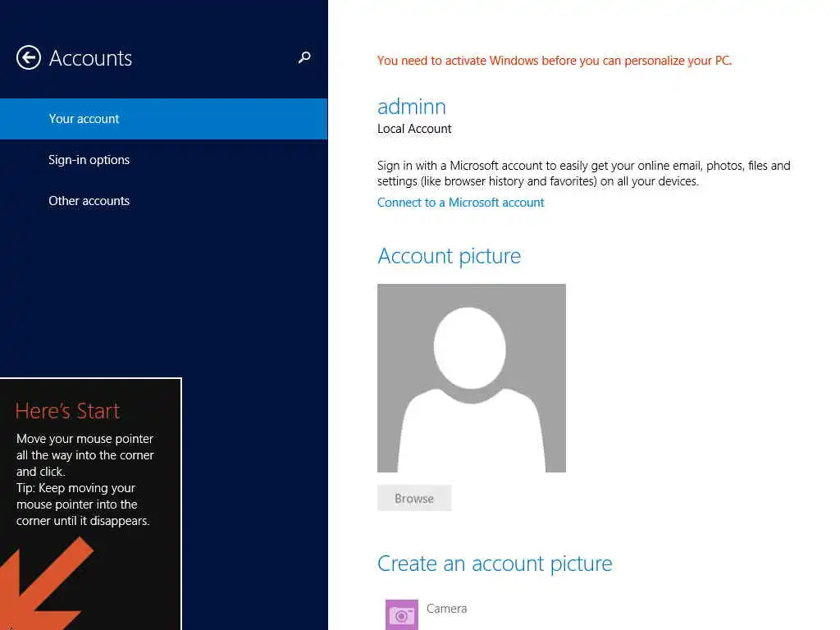Open Sign-in options
Viewport: 840px width, 630px height.
163,160
